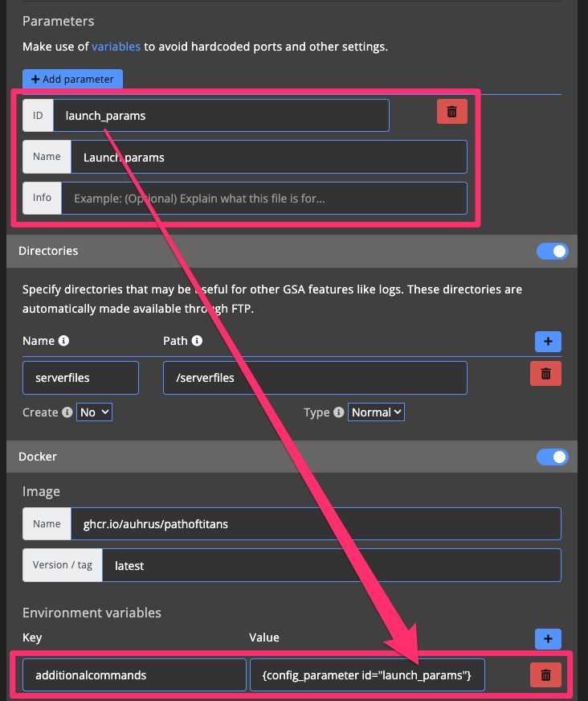This screenshot has width=588, height=701.
Task: Delete the serverfiles directory row
Action: (545, 373)
